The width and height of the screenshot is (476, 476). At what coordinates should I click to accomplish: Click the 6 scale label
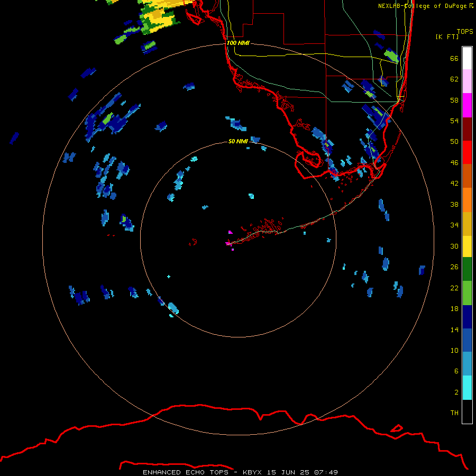[x=456, y=371]
